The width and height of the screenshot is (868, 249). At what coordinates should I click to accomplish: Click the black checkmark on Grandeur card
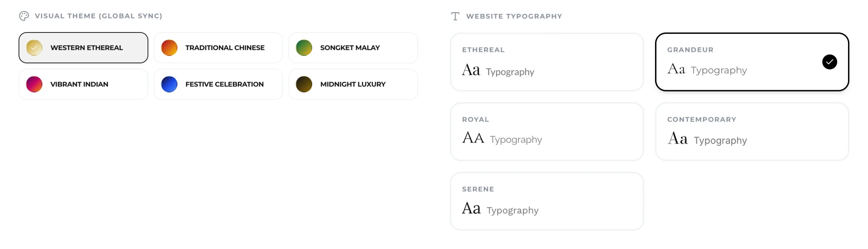pyautogui.click(x=829, y=62)
